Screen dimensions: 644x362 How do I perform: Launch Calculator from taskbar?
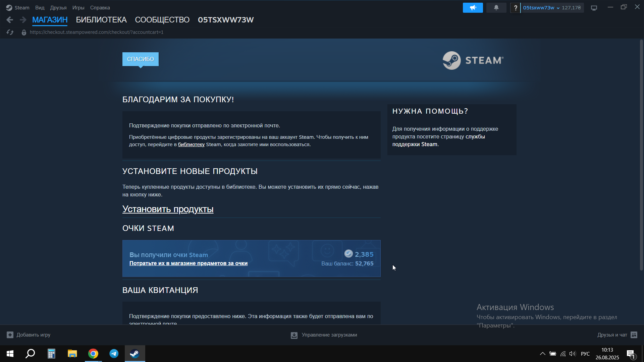point(51,354)
